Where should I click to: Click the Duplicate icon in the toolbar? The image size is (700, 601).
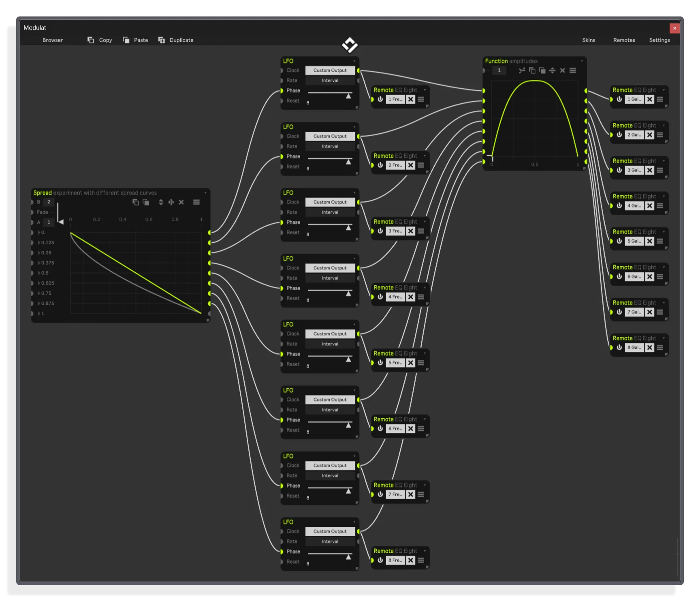pos(162,40)
